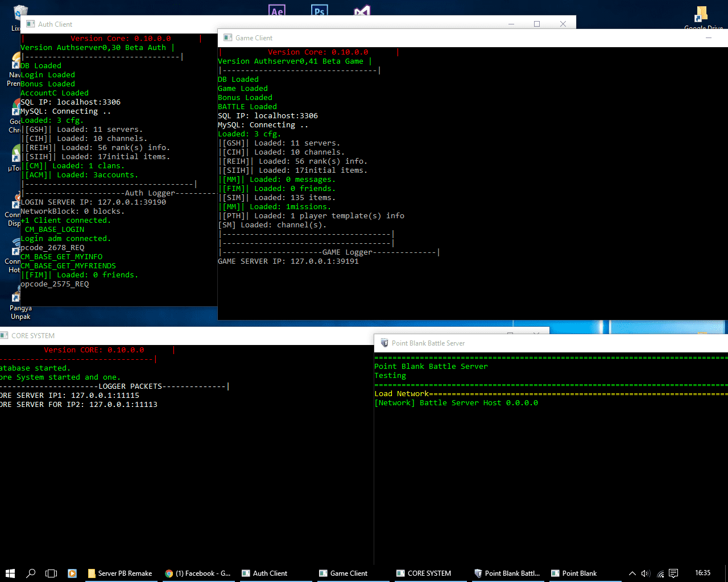The height and width of the screenshot is (582, 728).
Task: Select the Visual Studio desktop icon
Action: coord(362,11)
